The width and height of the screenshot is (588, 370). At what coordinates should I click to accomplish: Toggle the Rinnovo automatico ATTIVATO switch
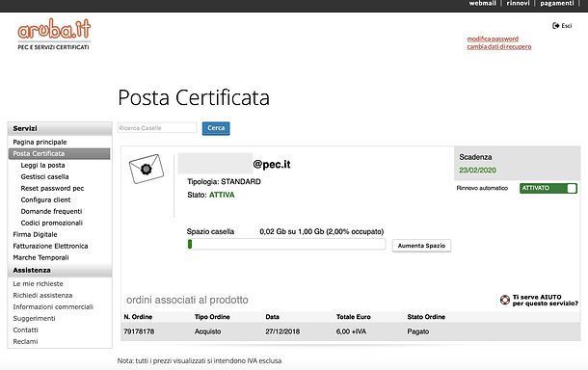(548, 188)
